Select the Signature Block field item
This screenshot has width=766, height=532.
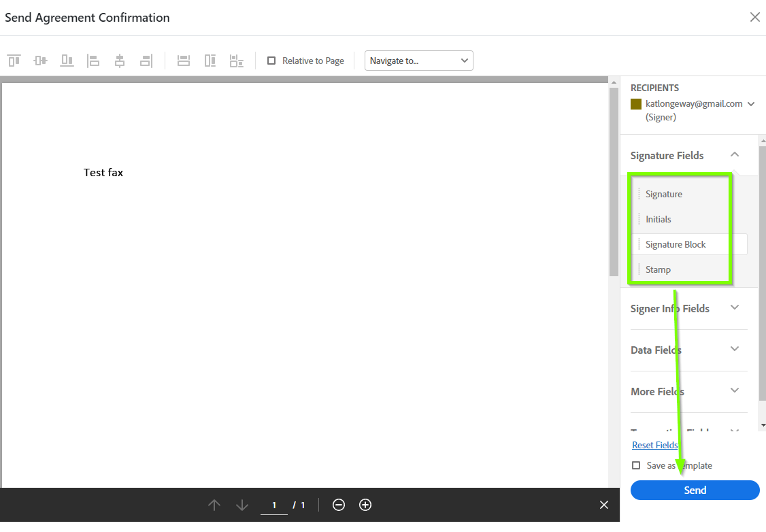pos(689,244)
